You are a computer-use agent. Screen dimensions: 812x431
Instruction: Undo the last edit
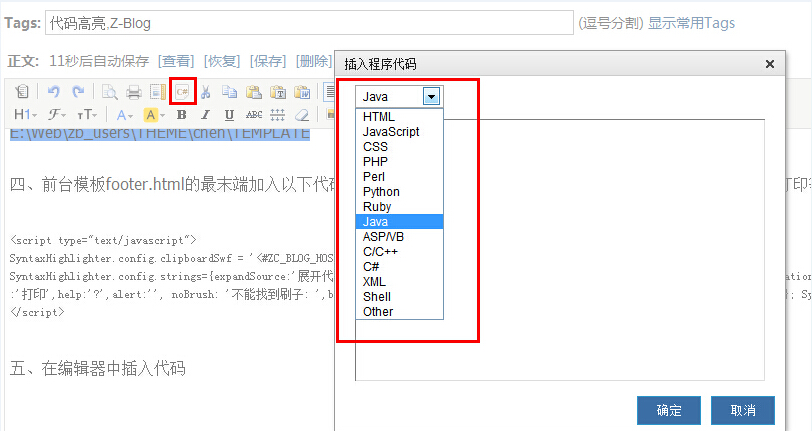point(53,92)
